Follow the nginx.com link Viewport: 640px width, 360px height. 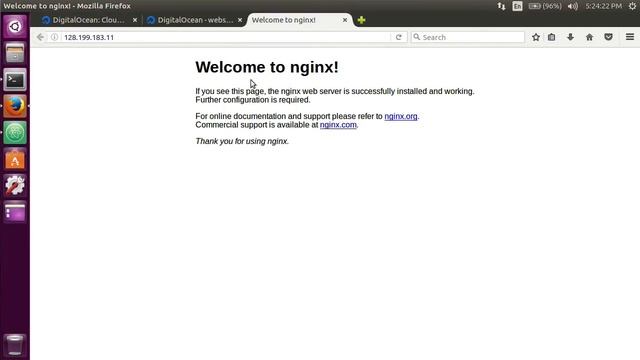[338, 125]
